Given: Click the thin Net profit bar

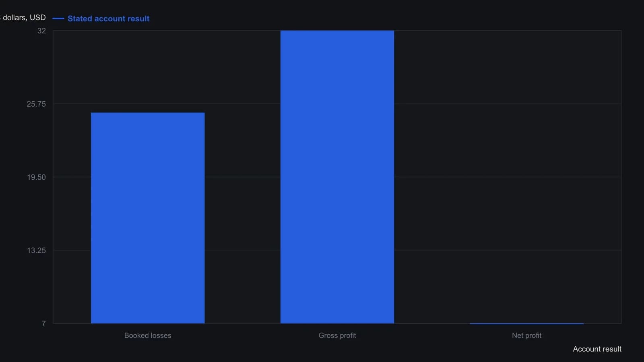Looking at the screenshot, I should pos(526,323).
